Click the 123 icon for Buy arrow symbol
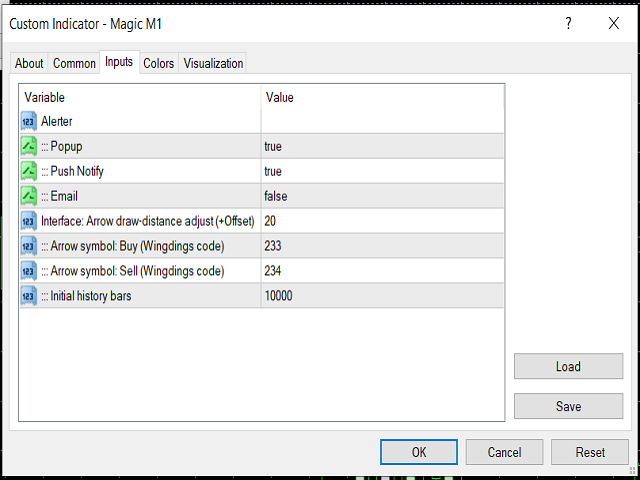The image size is (640, 480). click(x=29, y=246)
